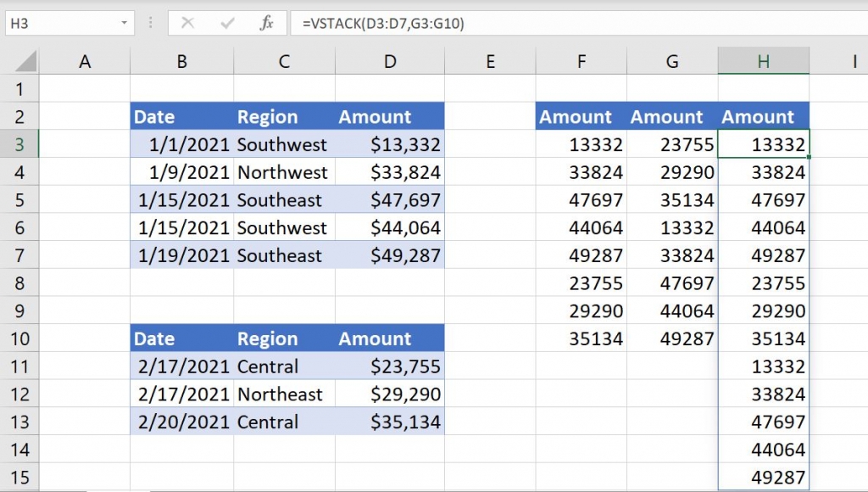Select column H header
The image size is (868, 492).
pyautogui.click(x=763, y=61)
